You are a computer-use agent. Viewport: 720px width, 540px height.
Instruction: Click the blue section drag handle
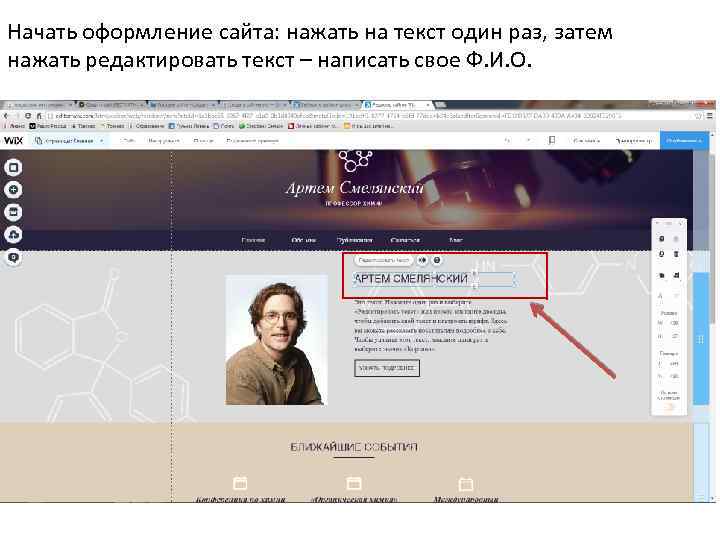(701, 339)
